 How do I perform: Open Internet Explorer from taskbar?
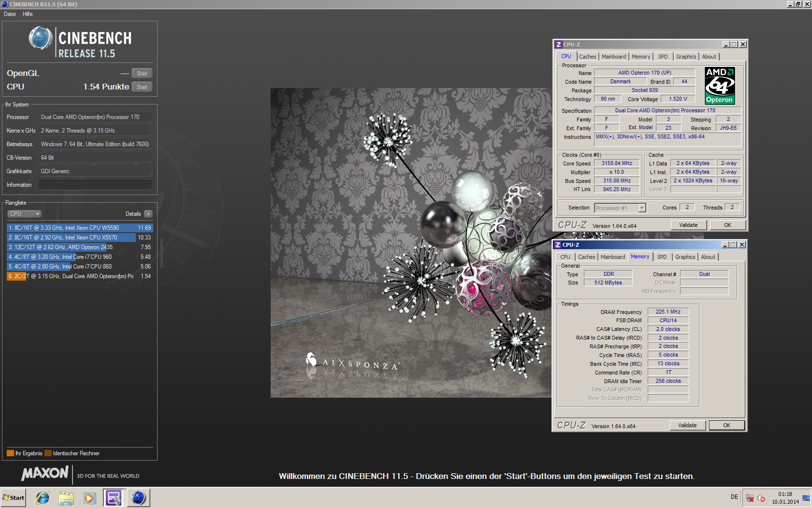43,498
